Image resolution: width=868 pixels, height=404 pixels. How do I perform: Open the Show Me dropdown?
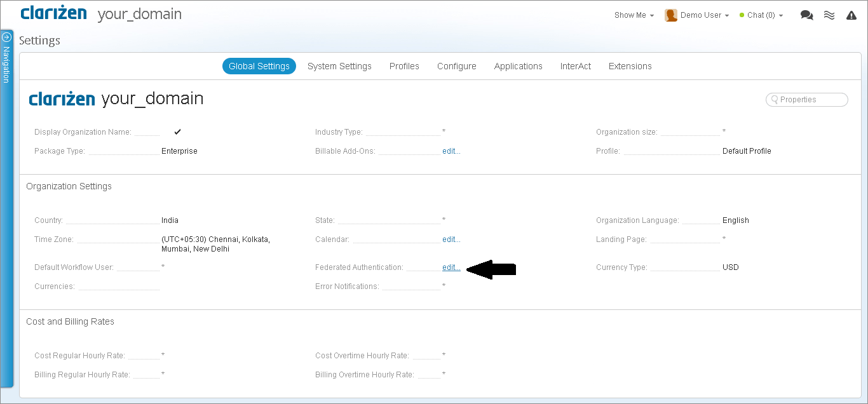click(x=634, y=15)
